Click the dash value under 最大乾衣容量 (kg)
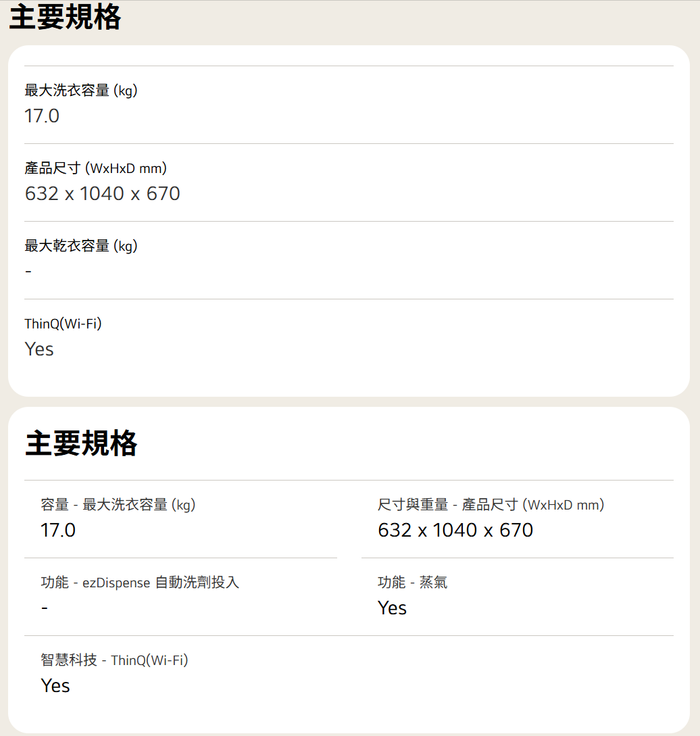700x736 pixels. pos(28,272)
